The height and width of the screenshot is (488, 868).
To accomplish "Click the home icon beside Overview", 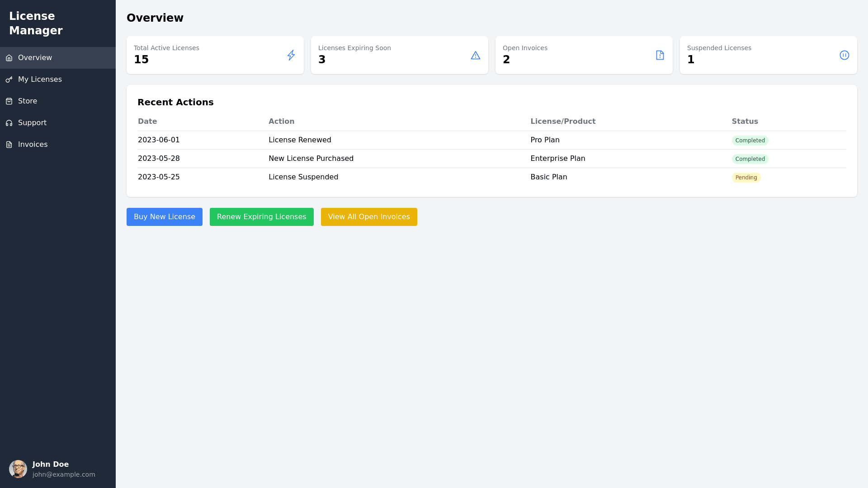I will click(9, 58).
